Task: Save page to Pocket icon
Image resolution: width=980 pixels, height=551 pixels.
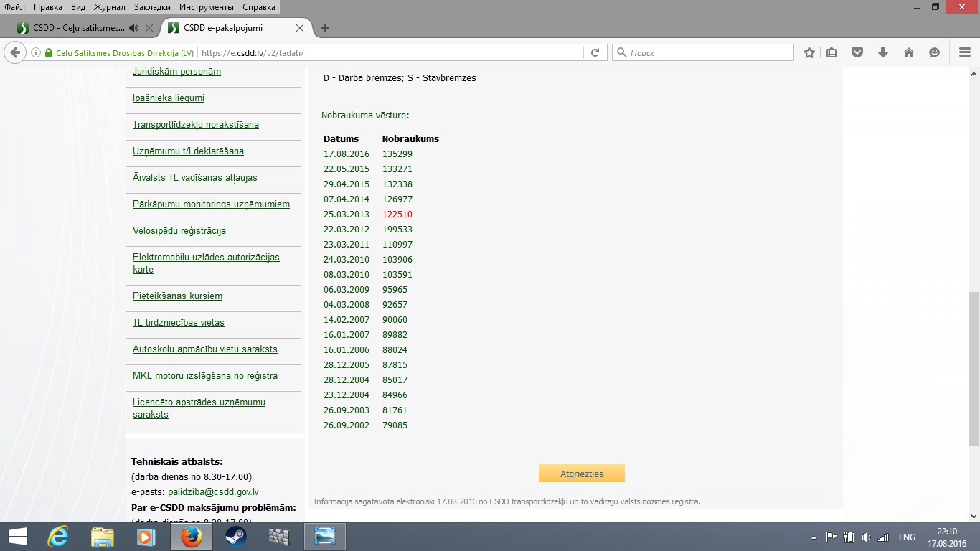Action: (857, 52)
